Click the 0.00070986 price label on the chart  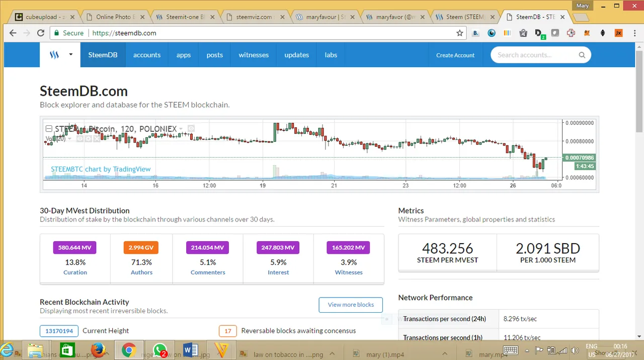[x=579, y=158]
